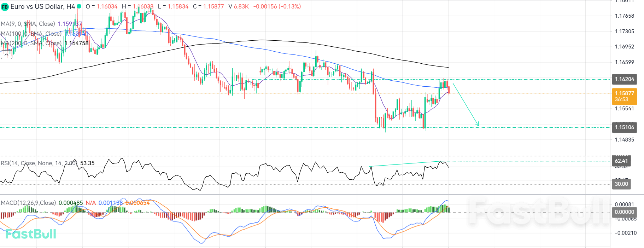
Task: Click the 1.15106 horizontal line price label
Action: tap(624, 127)
